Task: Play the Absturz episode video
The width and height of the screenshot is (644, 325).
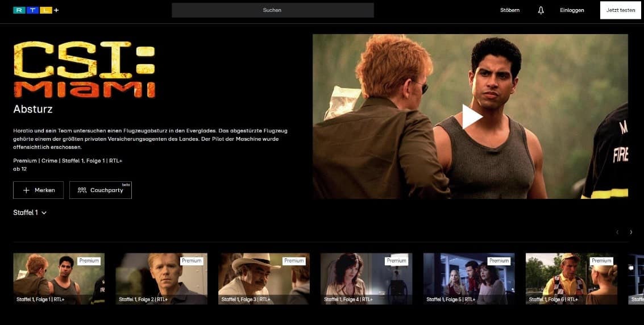Action: click(472, 116)
